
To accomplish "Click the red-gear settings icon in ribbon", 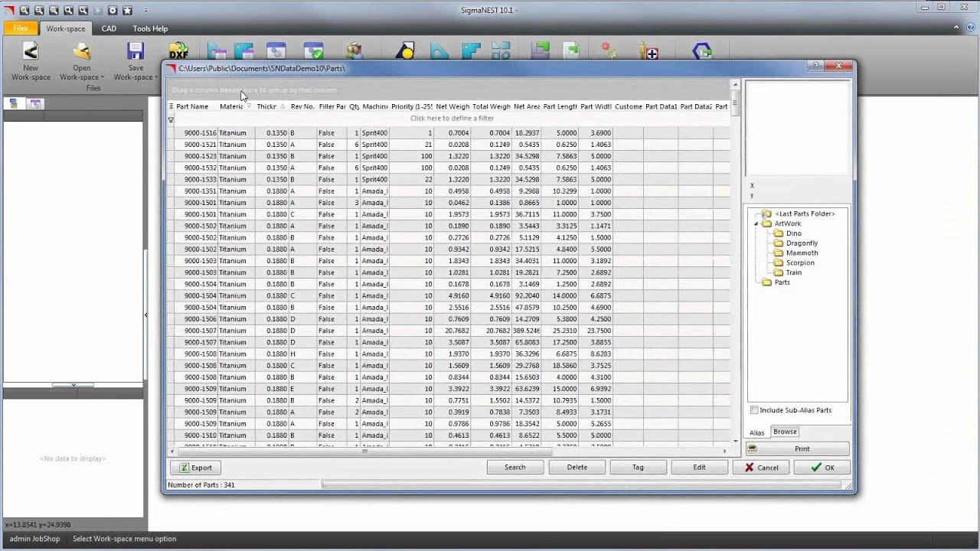I will coord(609,51).
